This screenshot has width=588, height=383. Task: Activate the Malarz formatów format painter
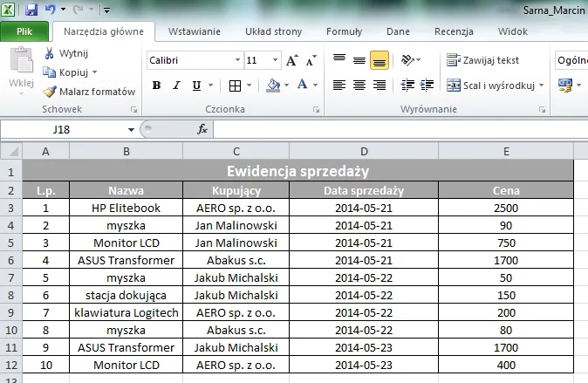90,91
